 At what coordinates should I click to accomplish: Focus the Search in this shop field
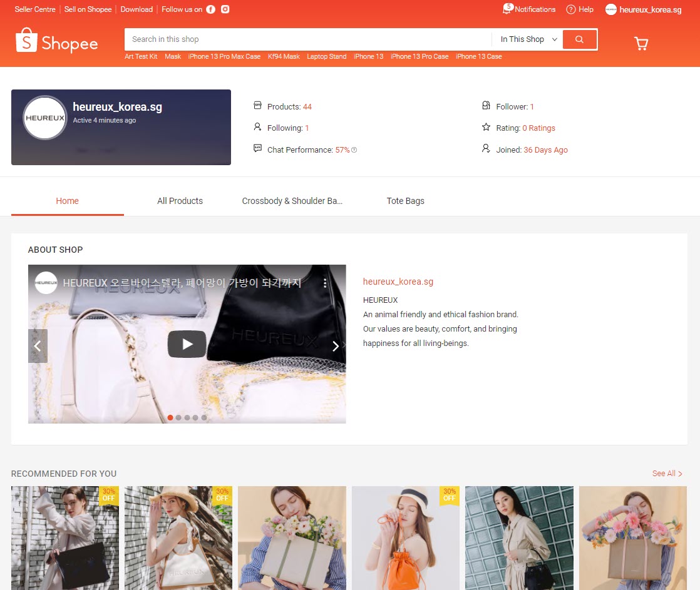click(x=308, y=39)
